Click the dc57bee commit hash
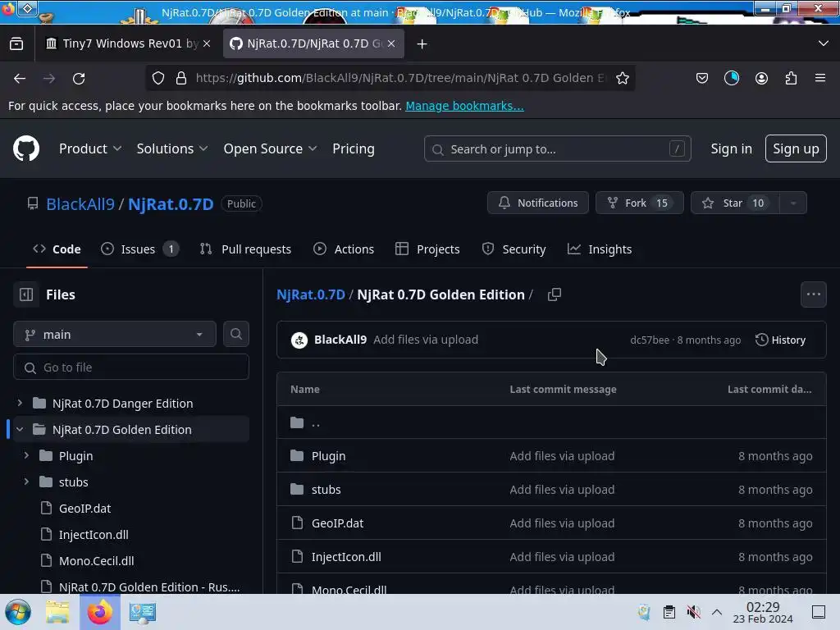 click(x=650, y=340)
